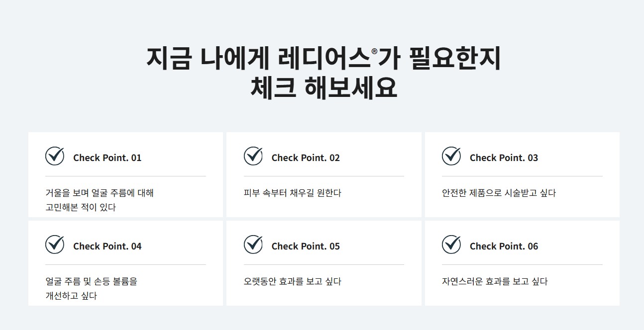Click text '안전한 제품으로 시술받고 싶다'
The height and width of the screenshot is (330, 644).
pos(499,193)
